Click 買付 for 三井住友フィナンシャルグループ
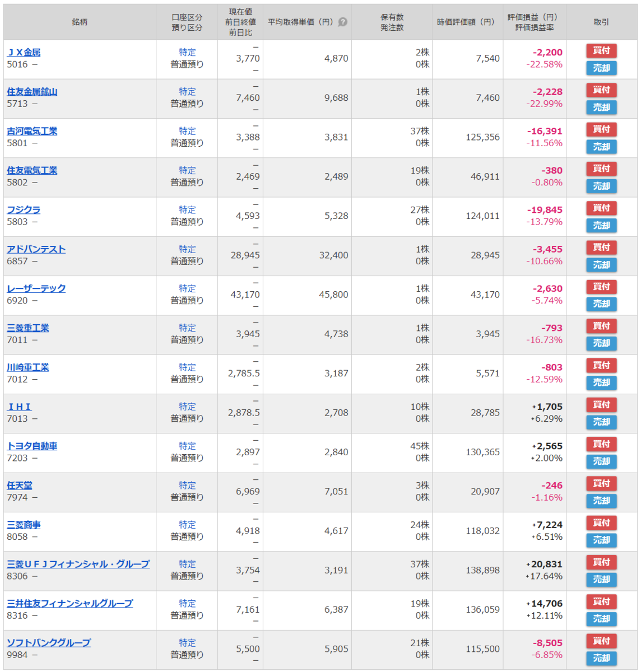641x672 pixels. pos(601,602)
